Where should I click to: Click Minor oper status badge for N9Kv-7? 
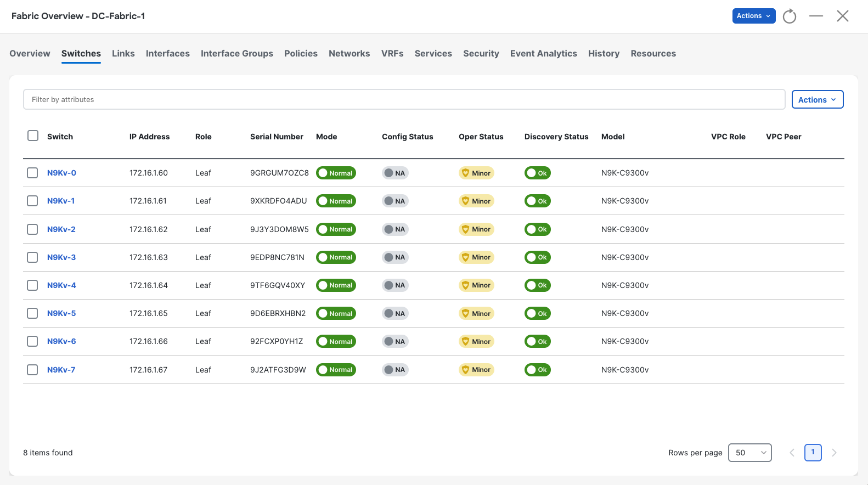pyautogui.click(x=476, y=370)
